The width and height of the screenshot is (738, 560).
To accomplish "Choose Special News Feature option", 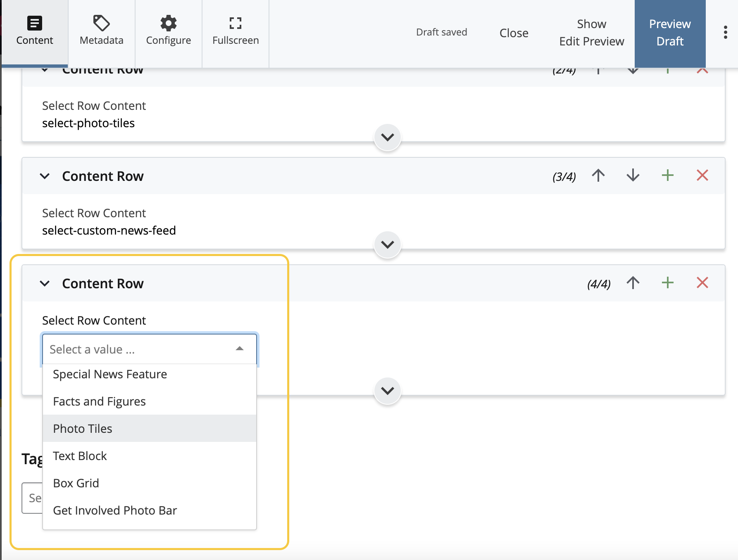I will pyautogui.click(x=150, y=374).
